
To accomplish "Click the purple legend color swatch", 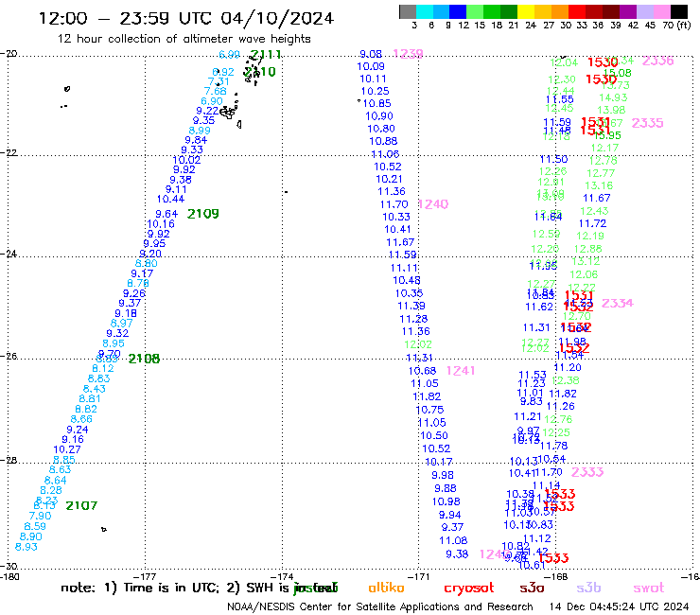I will 627,11.
